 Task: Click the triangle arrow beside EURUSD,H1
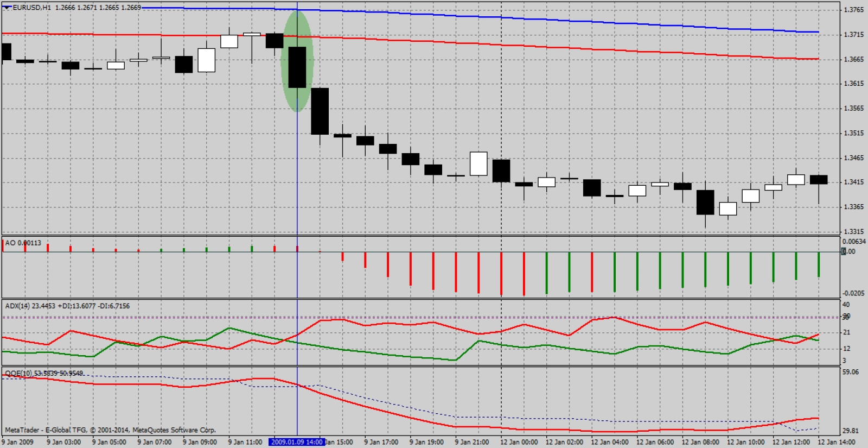(7, 8)
